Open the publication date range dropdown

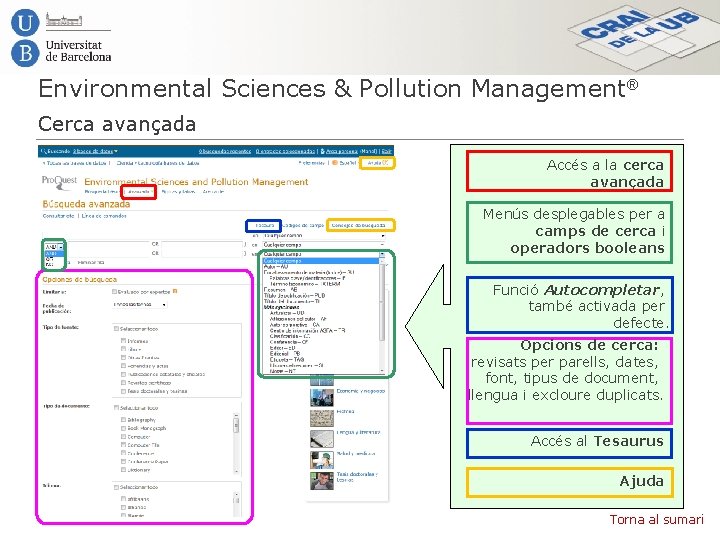[140, 304]
